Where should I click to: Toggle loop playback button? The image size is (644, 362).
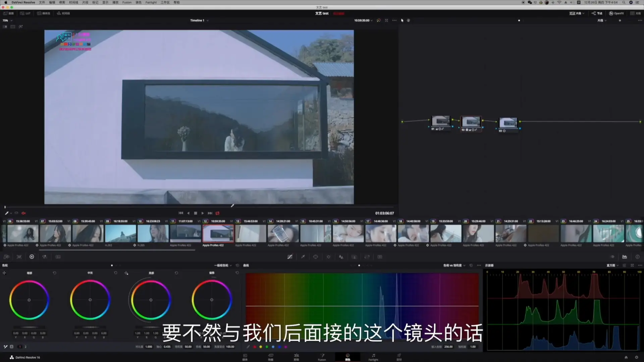click(217, 213)
